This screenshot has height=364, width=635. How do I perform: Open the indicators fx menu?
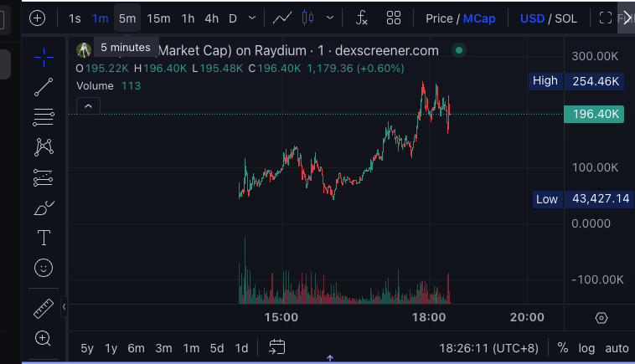click(361, 18)
